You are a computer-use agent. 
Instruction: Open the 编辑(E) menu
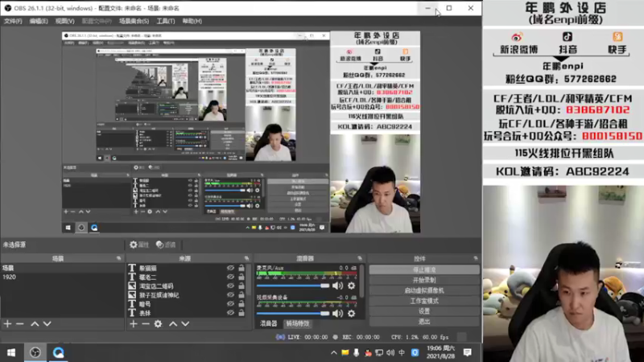click(x=39, y=21)
